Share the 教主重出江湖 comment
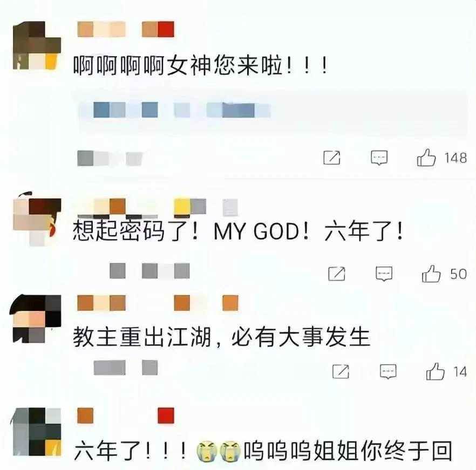Screen dimensions: 476x470 tap(341, 371)
